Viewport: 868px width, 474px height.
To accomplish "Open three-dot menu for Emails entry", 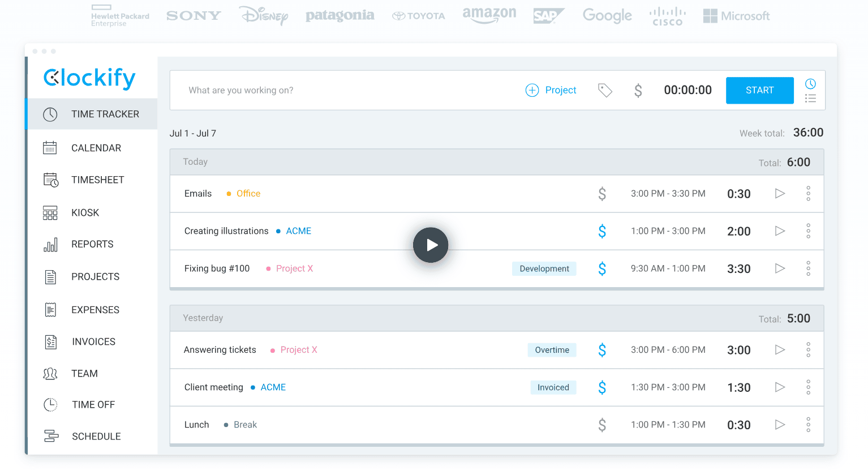I will (808, 194).
